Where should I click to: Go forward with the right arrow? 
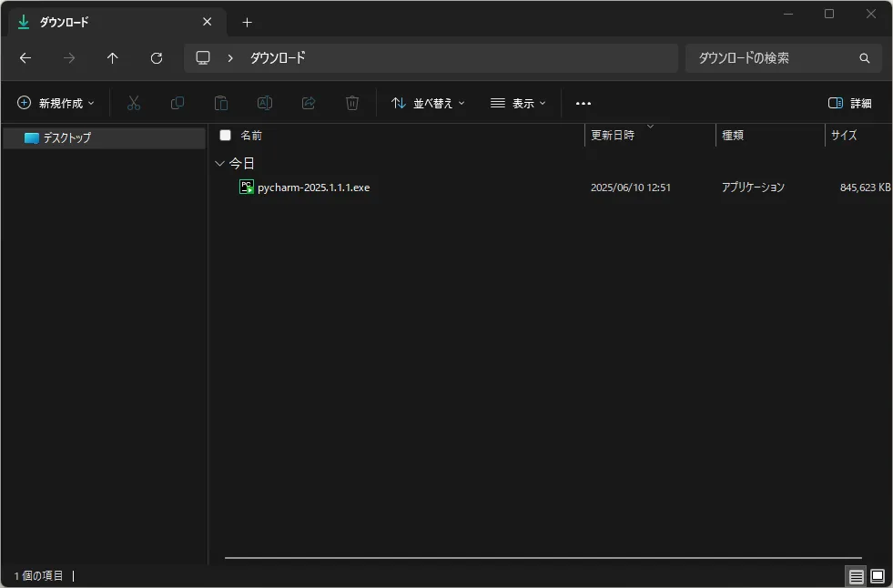pyautogui.click(x=69, y=58)
